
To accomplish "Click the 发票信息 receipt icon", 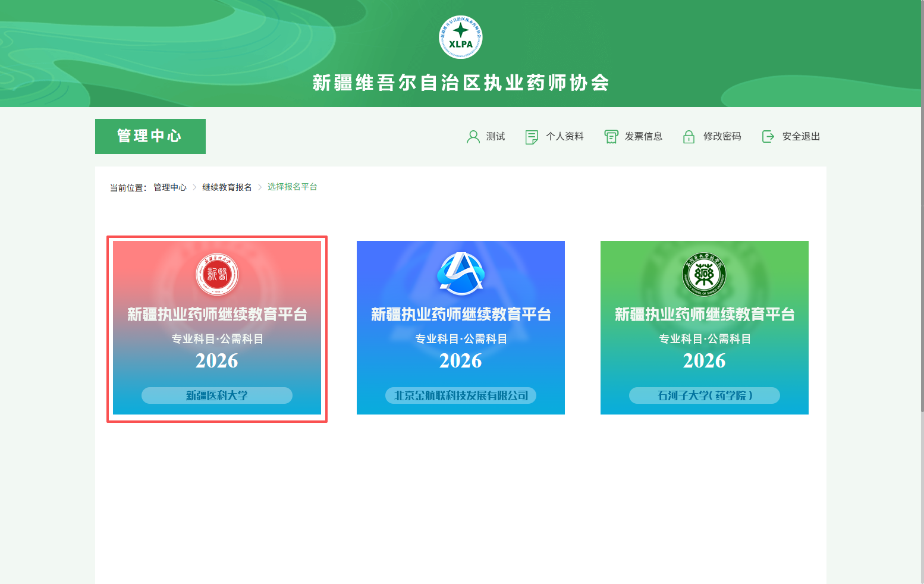I will coord(611,137).
